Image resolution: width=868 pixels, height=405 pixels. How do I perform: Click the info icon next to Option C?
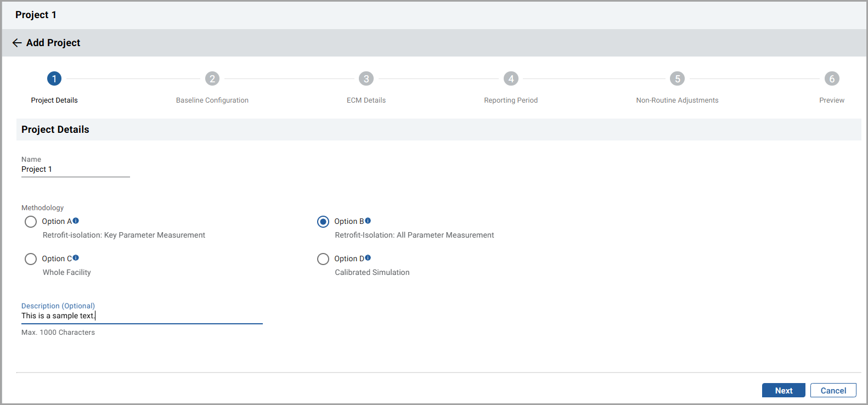76,258
